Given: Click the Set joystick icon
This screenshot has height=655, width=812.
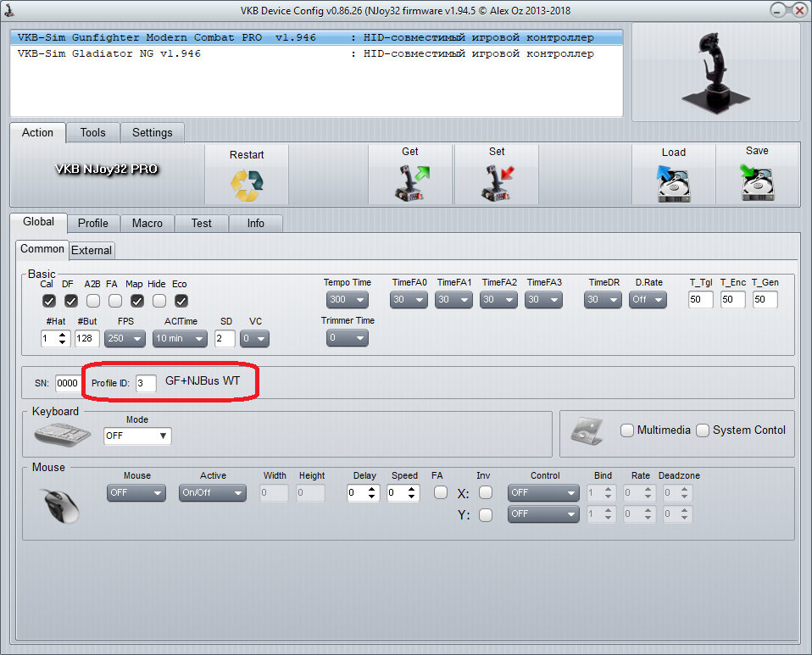Looking at the screenshot, I should point(498,182).
